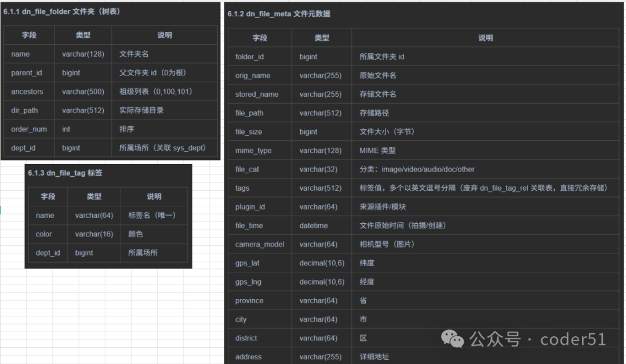The image size is (626, 364).
Task: Click the '类型' header in dn_file_tag table
Action: 94,196
